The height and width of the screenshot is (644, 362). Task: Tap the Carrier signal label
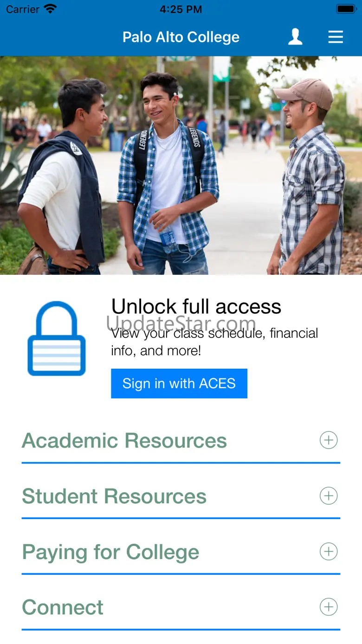click(x=23, y=9)
